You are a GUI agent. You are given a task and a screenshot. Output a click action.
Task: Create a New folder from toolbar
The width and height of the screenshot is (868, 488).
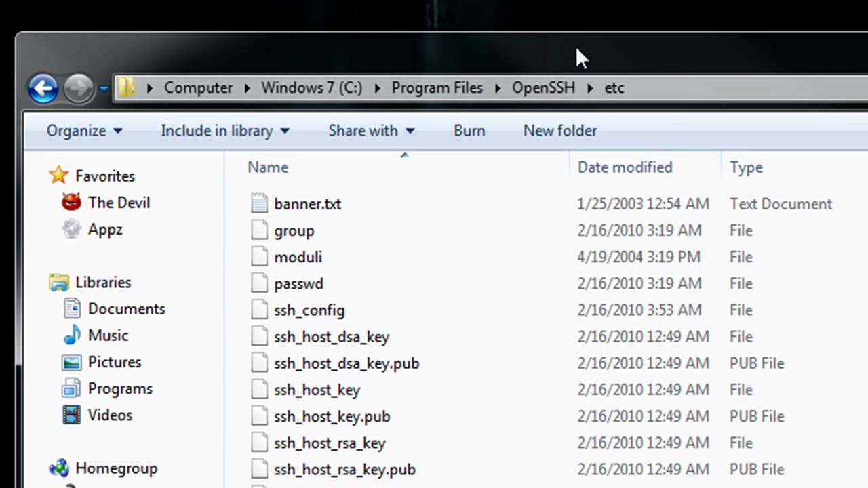560,131
